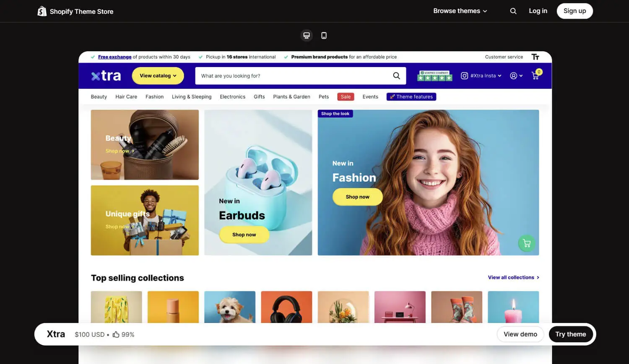Open the shopping cart icon in Xtra header
This screenshot has width=629, height=364.
tap(535, 75)
